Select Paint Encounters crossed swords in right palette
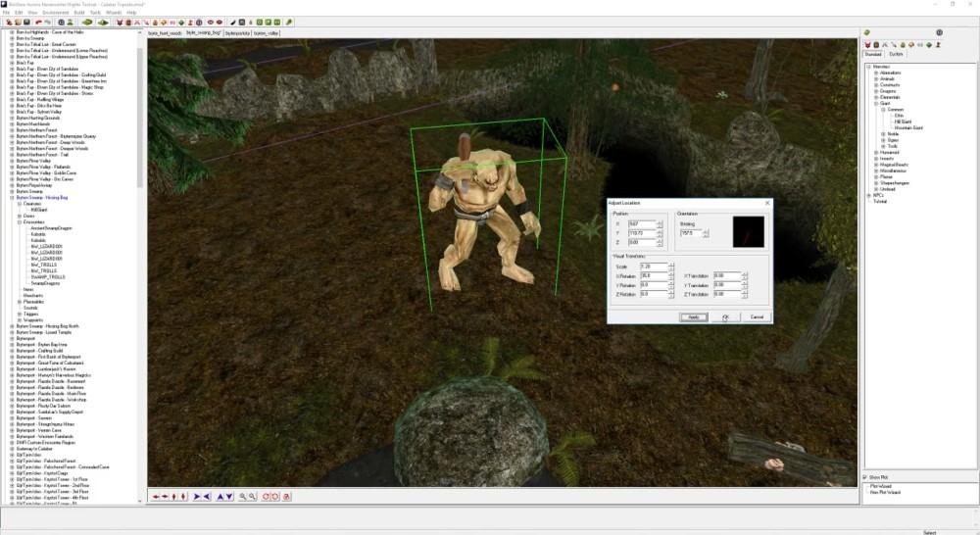Screen dimensions: 980x535 pos(885,45)
